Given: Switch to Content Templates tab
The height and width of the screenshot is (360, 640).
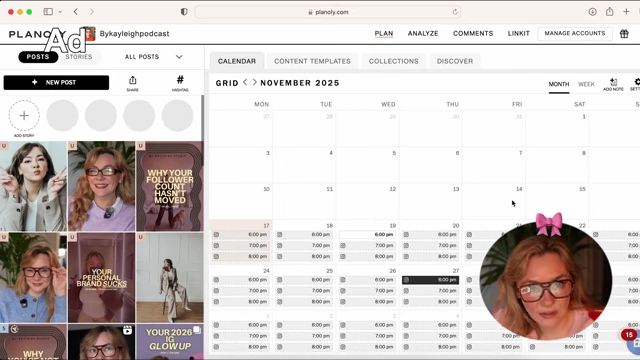Looking at the screenshot, I should [x=312, y=61].
